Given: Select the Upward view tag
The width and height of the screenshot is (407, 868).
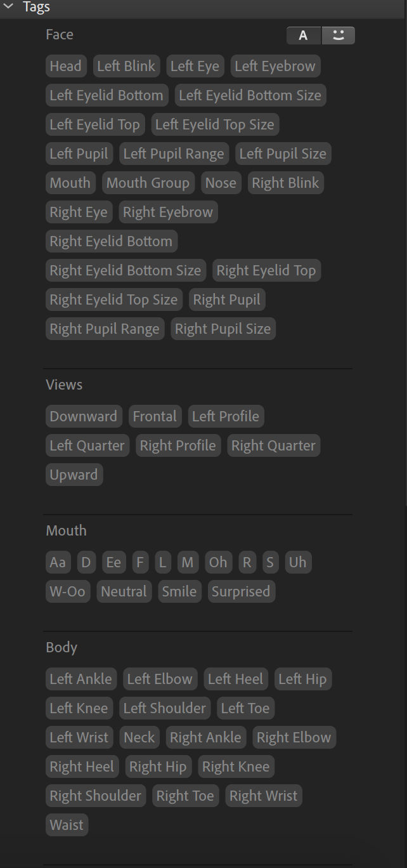Looking at the screenshot, I should point(74,475).
